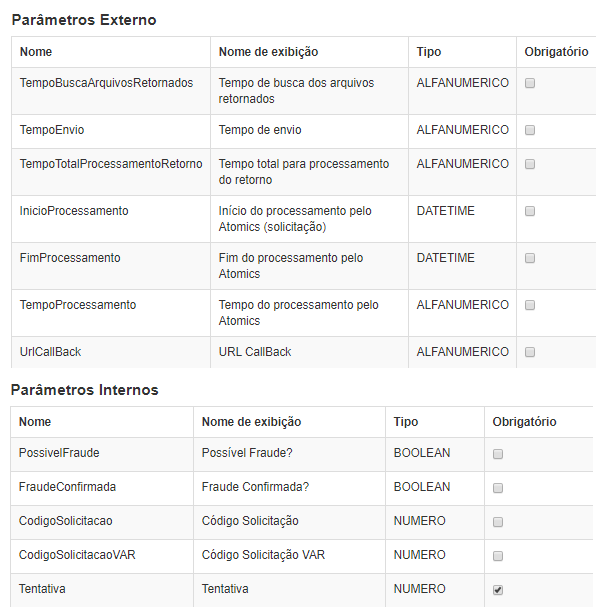Enable Obrigatório for TempoProcessamento row

point(530,305)
